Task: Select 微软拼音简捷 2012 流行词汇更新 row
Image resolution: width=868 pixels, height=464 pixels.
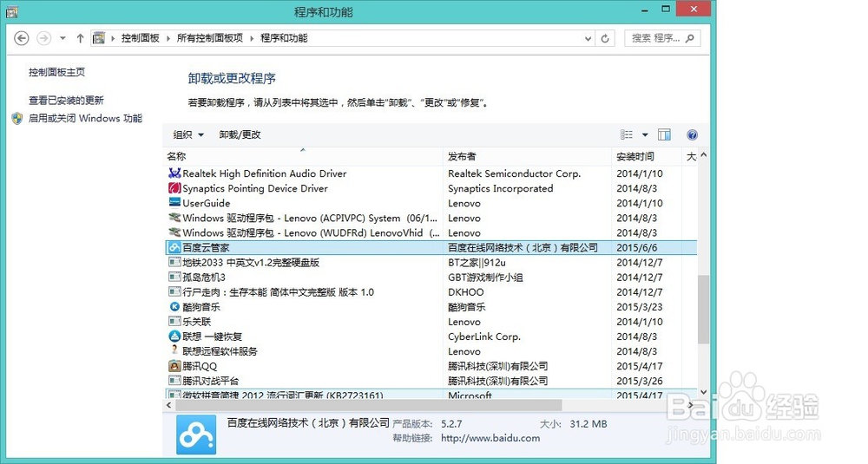Action: (x=431, y=395)
